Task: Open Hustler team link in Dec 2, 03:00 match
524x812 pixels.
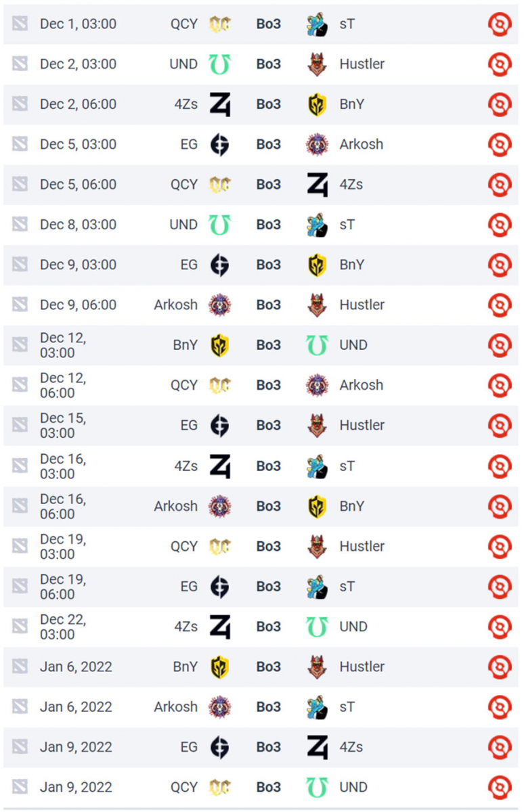Action: tap(362, 64)
